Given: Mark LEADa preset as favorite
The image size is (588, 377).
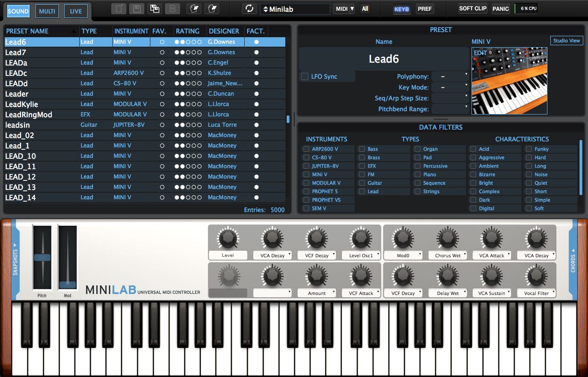Looking at the screenshot, I should click(x=162, y=63).
